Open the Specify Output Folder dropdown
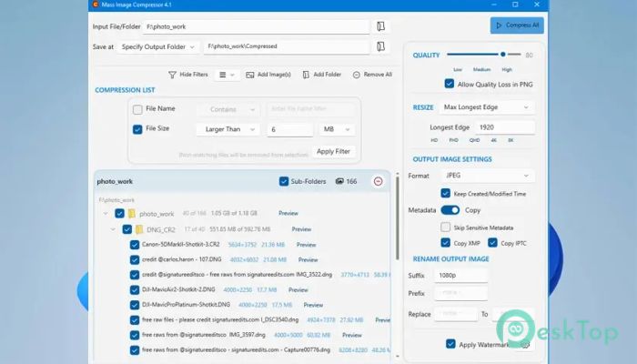637x364 pixels. click(157, 46)
